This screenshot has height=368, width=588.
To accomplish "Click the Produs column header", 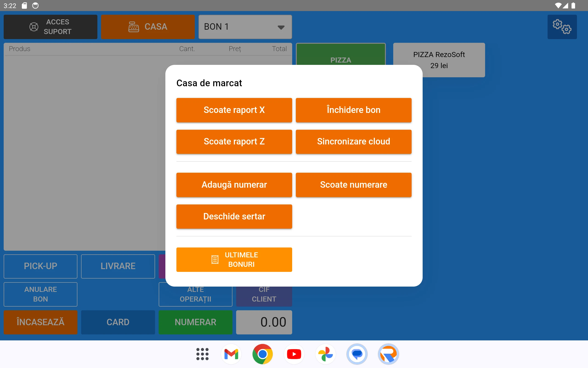I will 20,49.
